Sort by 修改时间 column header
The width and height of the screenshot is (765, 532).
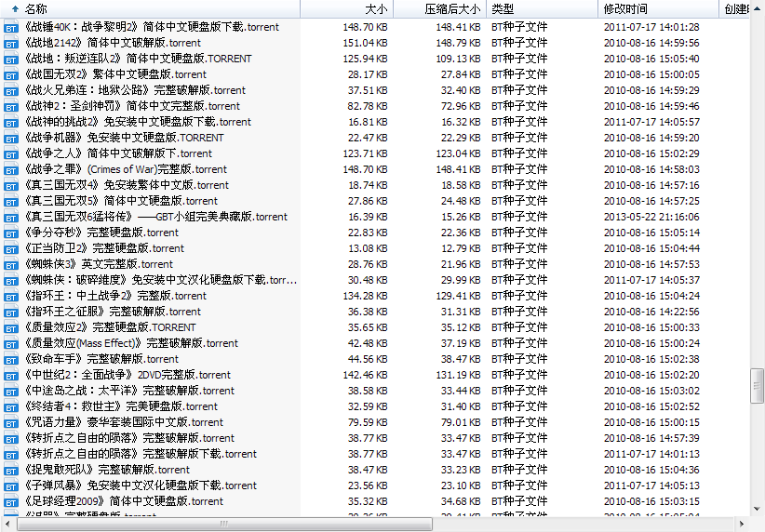click(658, 8)
